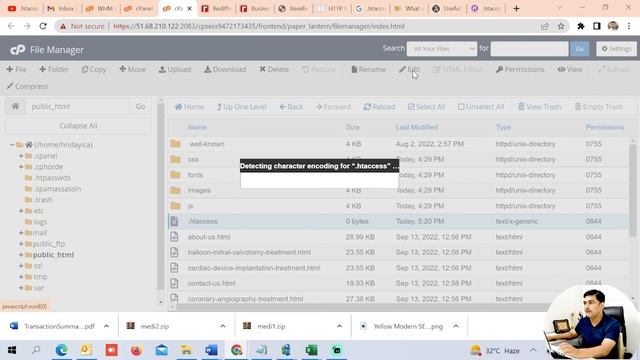
Task: Click Reload in navigation bar
Action: [379, 107]
